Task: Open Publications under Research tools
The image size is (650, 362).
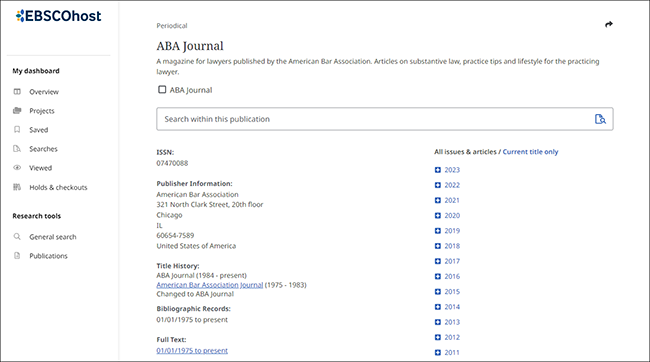Action: pyautogui.click(x=48, y=256)
